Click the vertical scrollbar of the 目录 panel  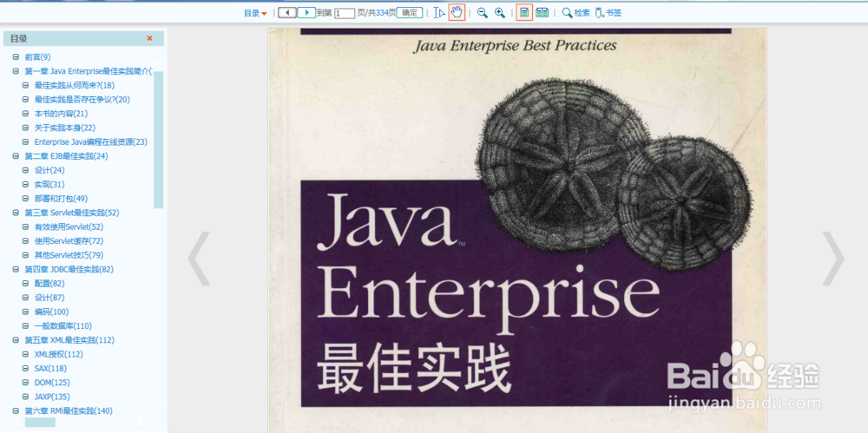158,140
